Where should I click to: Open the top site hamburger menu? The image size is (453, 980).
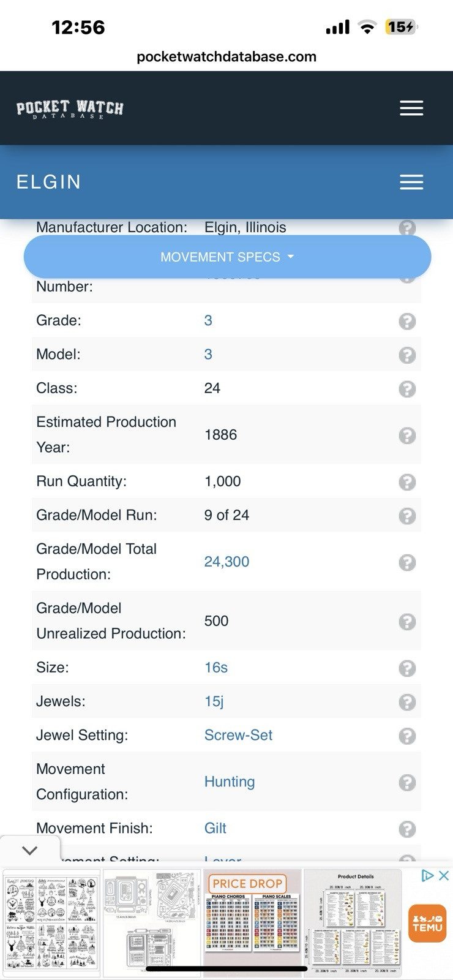[411, 108]
